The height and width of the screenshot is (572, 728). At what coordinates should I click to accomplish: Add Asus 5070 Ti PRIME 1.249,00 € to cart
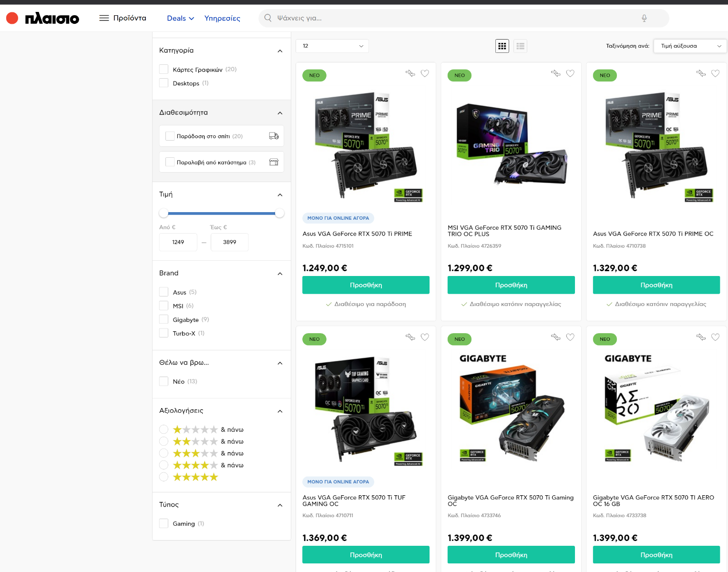click(366, 285)
